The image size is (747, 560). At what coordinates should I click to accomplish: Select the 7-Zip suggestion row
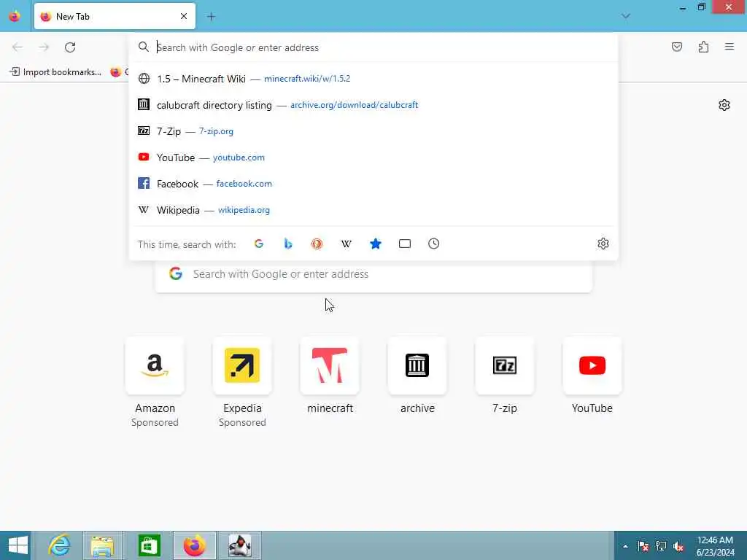coord(373,131)
